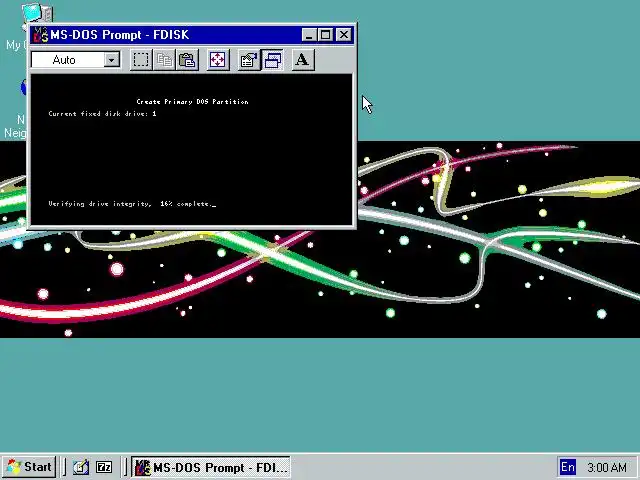The image size is (640, 480).
Task: Minimize the MS-DOS Prompt window
Action: (x=309, y=35)
